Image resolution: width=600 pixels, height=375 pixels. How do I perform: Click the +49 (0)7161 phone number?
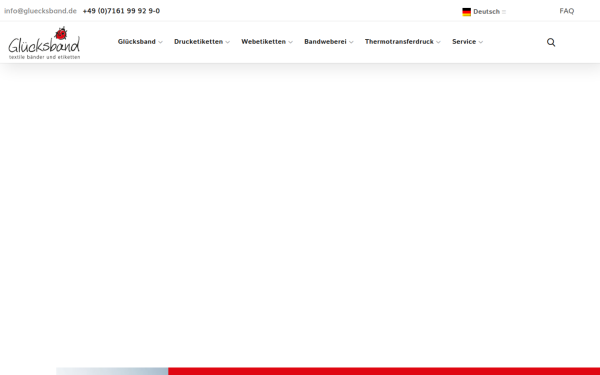pos(121,11)
